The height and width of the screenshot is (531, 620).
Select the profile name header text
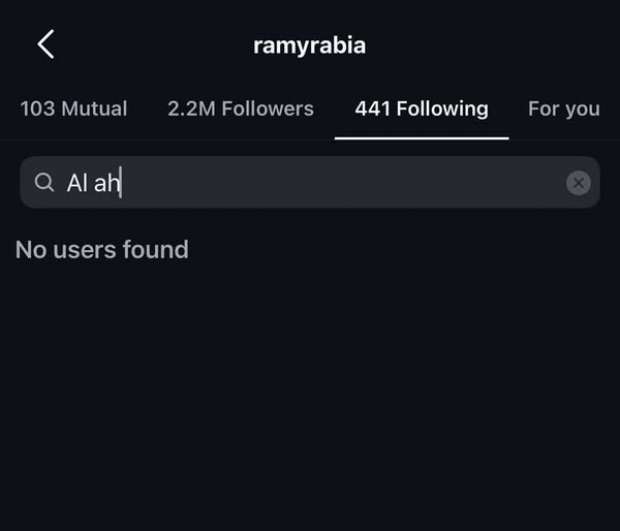pos(309,45)
